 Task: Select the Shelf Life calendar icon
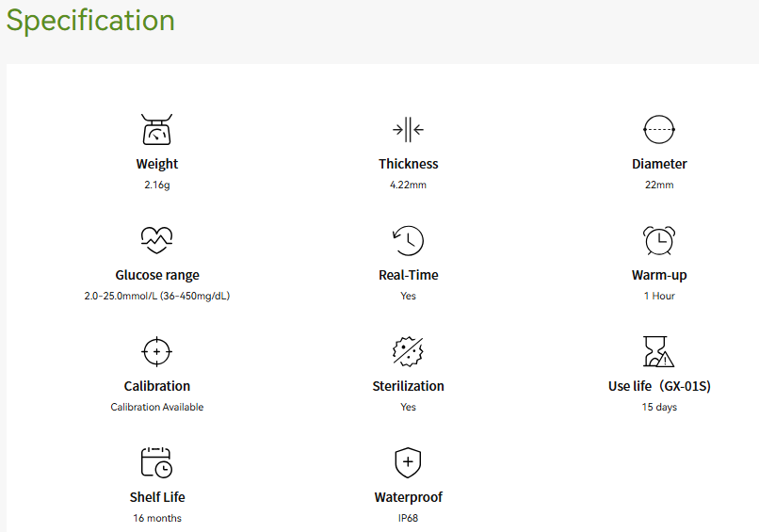157,462
